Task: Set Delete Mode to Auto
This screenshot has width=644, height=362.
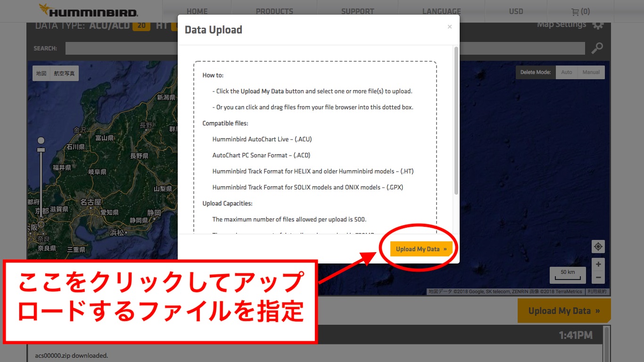Action: tap(566, 72)
